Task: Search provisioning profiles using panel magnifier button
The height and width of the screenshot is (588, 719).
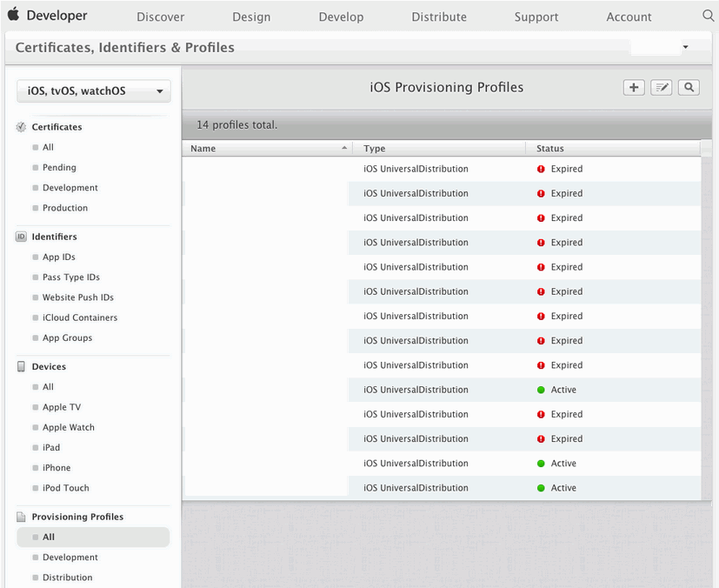Action: 689,88
